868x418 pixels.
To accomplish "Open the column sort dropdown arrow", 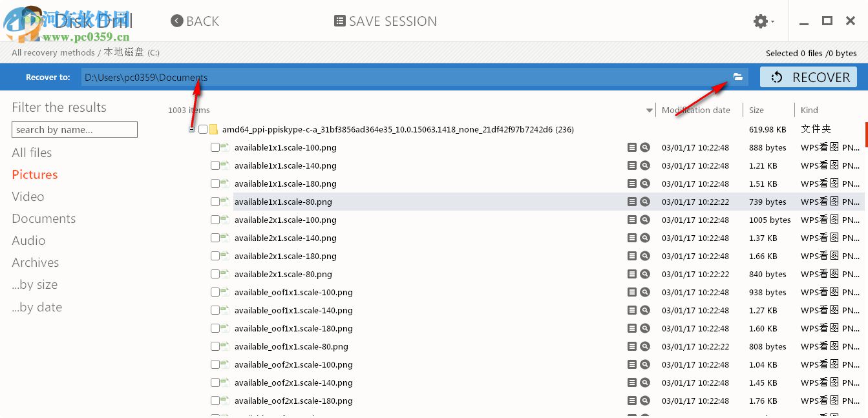I will [x=649, y=110].
